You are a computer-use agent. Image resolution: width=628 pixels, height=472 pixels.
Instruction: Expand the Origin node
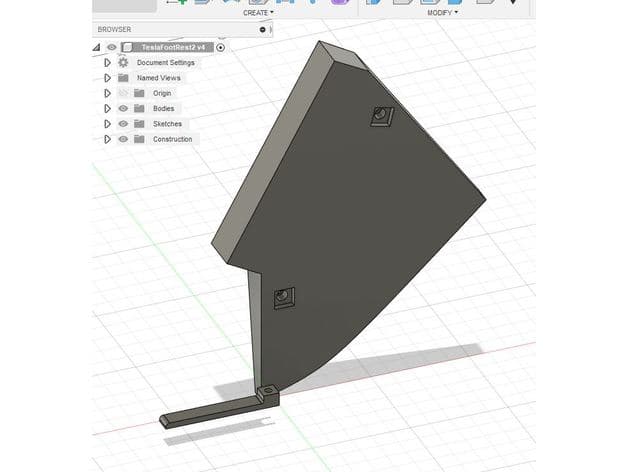[107, 93]
